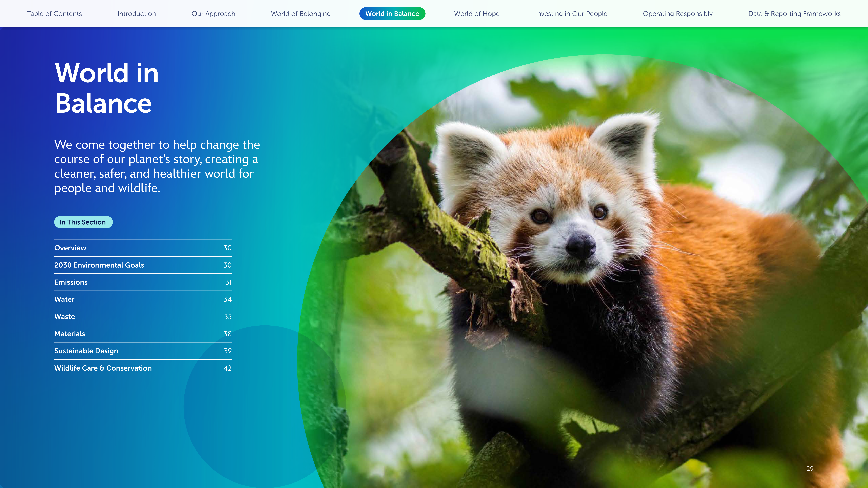Image resolution: width=868 pixels, height=488 pixels.
Task: Jump to the Materials section
Action: [70, 334]
